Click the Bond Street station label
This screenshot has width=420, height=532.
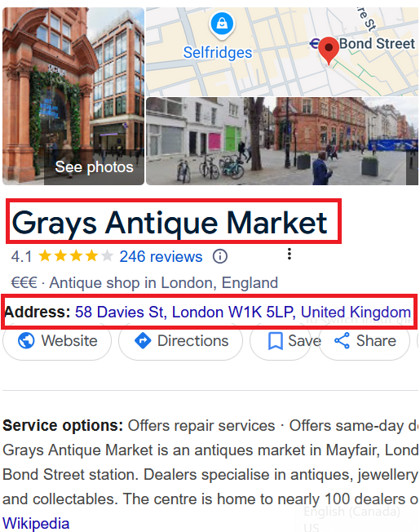tap(377, 43)
